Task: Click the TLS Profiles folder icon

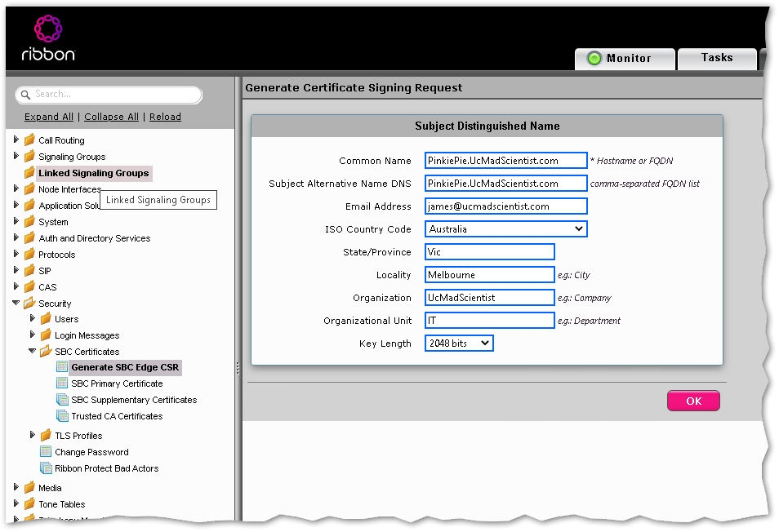Action: 47,435
